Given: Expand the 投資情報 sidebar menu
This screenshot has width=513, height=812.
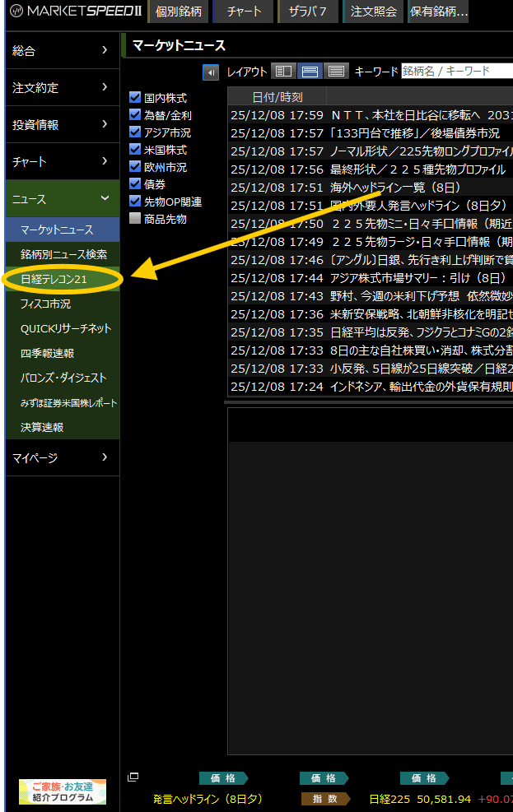Looking at the screenshot, I should point(63,124).
